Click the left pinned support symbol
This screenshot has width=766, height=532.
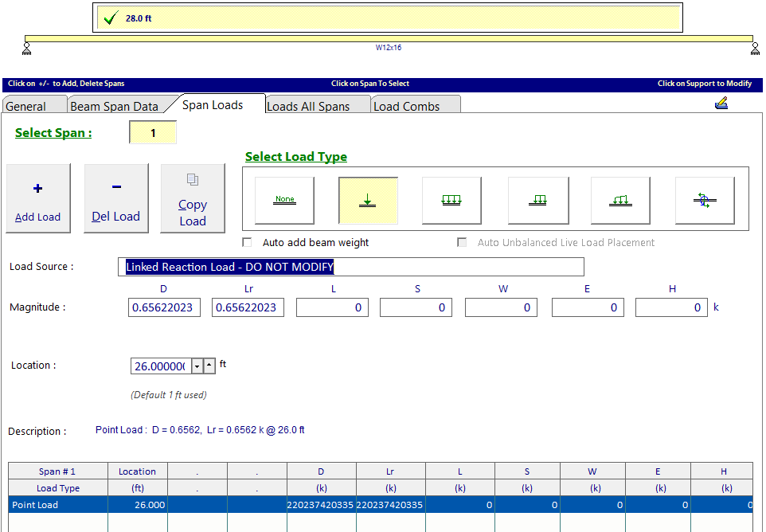[x=26, y=49]
